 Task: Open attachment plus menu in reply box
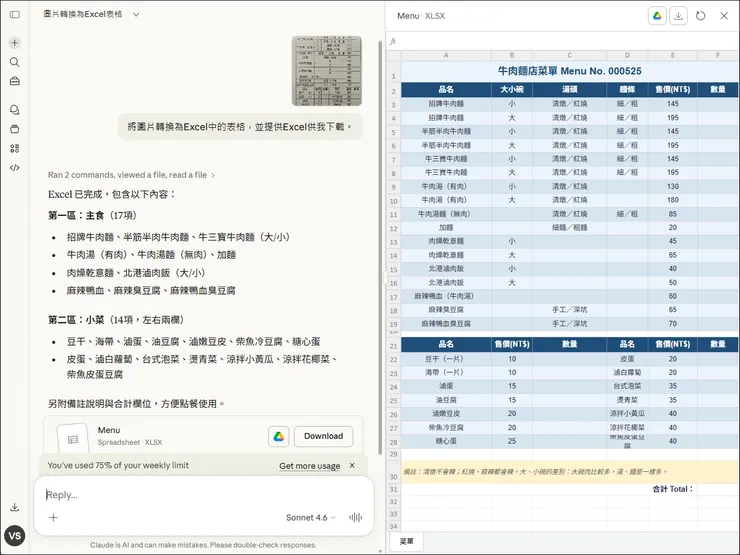click(x=53, y=518)
